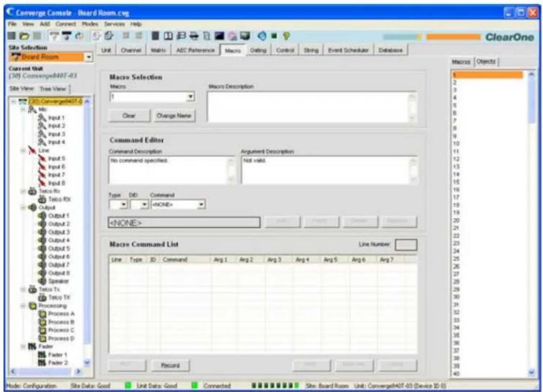Switch to the Matrix tab
Viewport: 543px width, 392px height.
pos(158,50)
